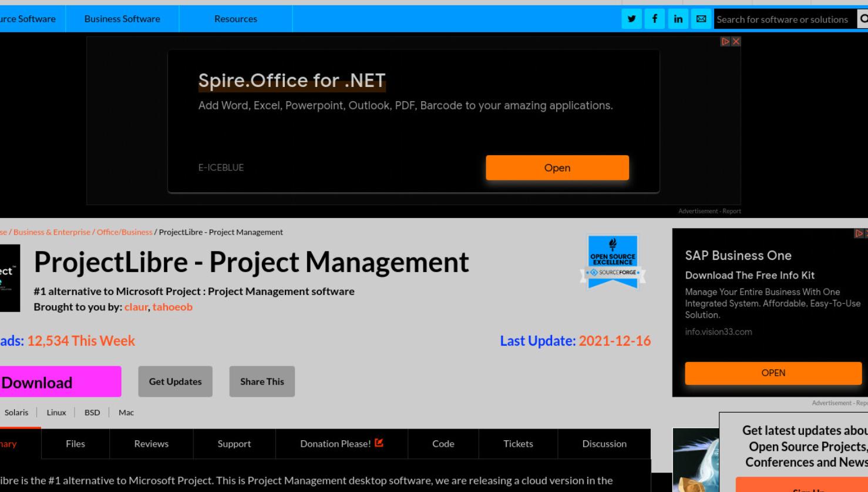Image resolution: width=868 pixels, height=492 pixels.
Task: Click the Share This button
Action: [x=262, y=381]
